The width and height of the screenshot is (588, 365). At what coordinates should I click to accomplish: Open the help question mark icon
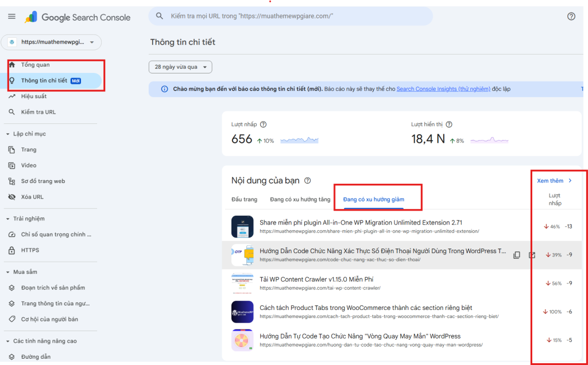click(x=571, y=16)
